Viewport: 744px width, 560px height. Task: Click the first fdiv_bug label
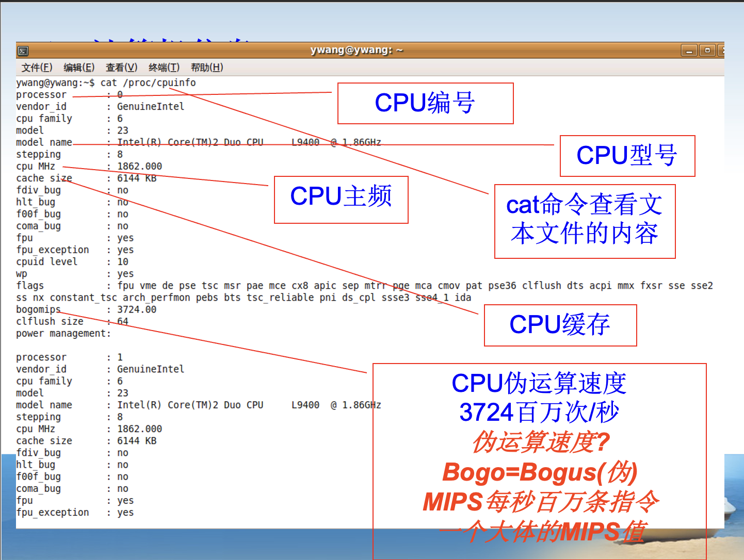pos(38,190)
